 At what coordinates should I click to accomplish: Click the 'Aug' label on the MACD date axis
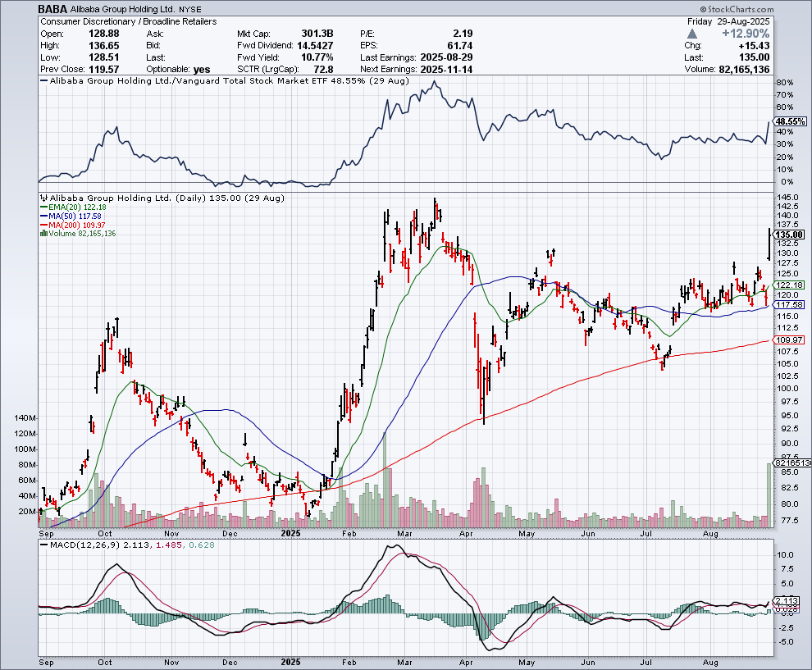(710, 663)
